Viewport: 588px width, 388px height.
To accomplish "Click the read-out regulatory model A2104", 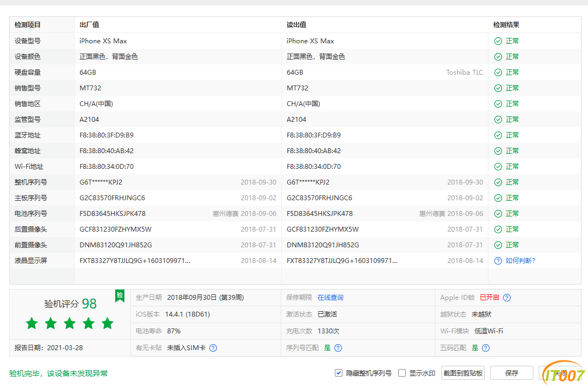I will [296, 120].
